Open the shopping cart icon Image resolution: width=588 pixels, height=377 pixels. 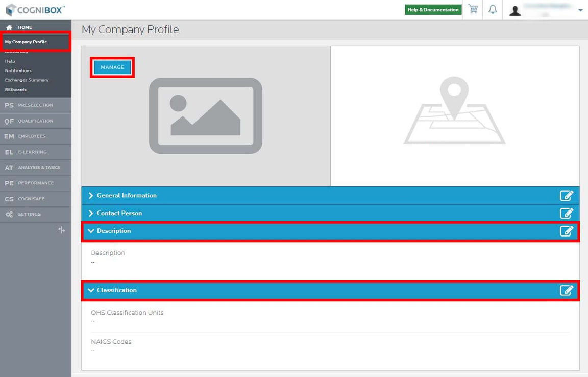(x=473, y=9)
